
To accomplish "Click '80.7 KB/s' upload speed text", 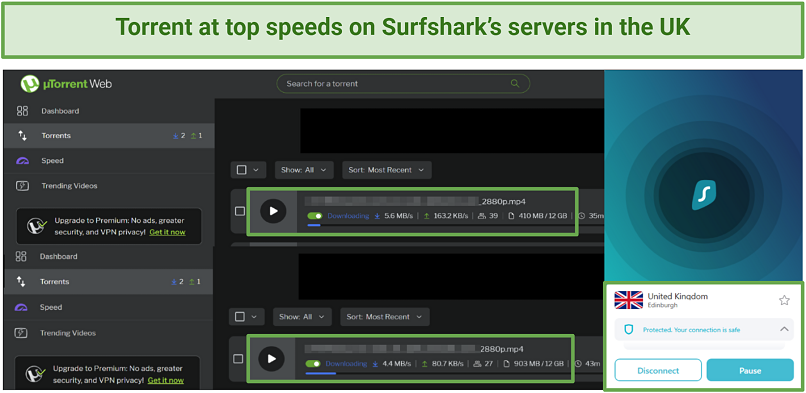I will point(447,364).
